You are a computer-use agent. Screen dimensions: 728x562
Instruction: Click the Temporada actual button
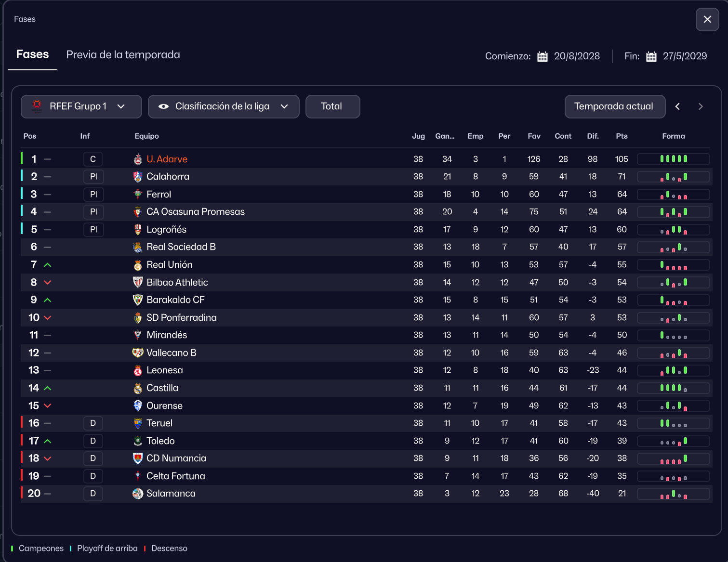click(x=614, y=106)
